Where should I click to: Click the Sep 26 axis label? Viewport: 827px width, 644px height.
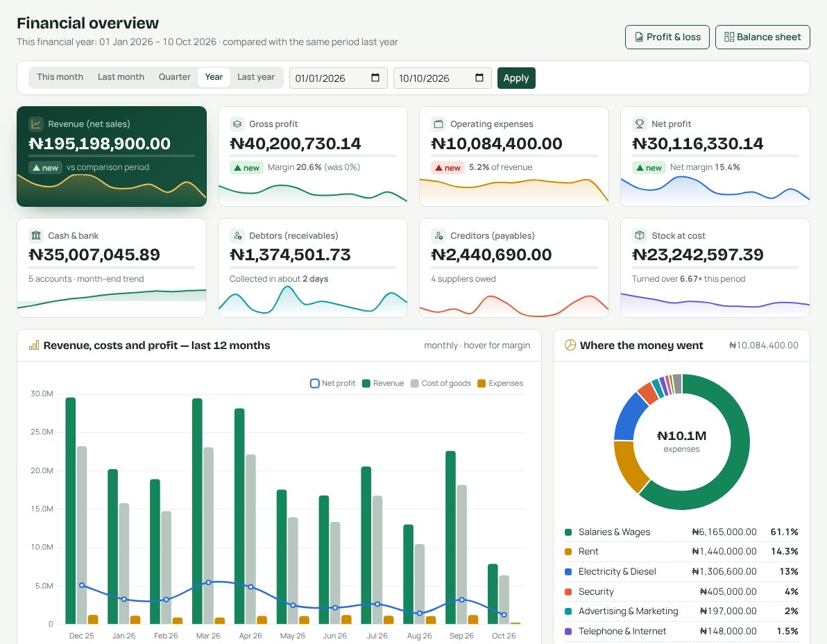click(461, 636)
